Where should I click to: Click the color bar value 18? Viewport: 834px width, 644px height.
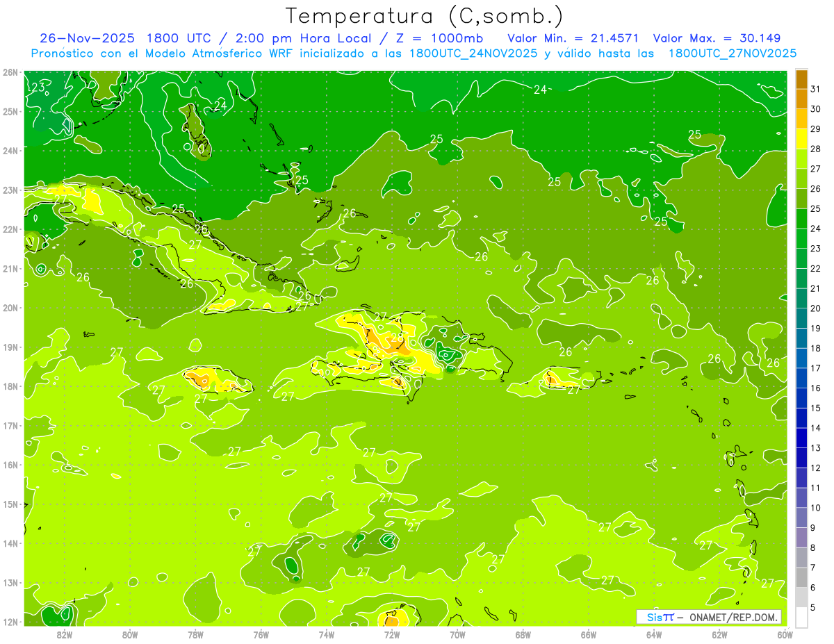point(816,348)
